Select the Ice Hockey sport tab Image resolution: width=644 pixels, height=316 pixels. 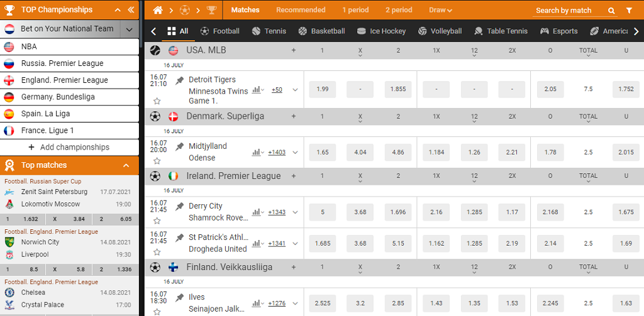point(382,31)
